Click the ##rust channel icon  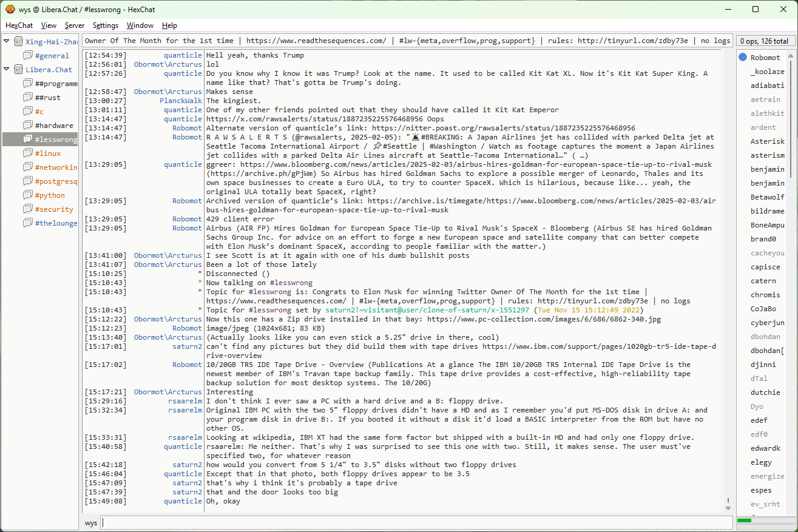[x=27, y=98]
